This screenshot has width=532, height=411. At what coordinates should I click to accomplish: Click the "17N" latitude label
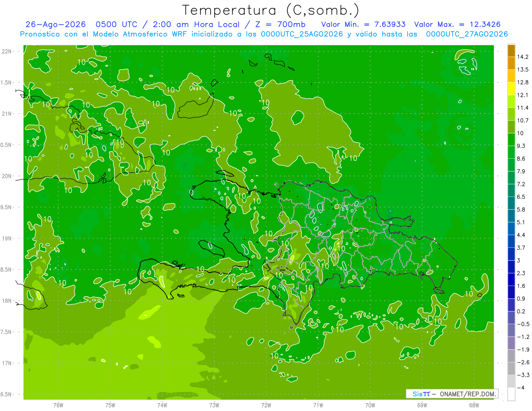pos(6,364)
